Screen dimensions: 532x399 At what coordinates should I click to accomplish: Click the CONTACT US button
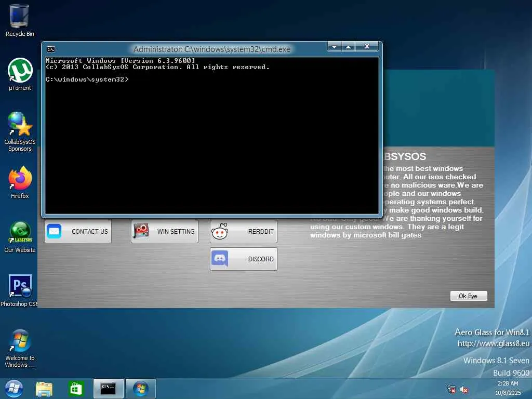click(x=78, y=231)
